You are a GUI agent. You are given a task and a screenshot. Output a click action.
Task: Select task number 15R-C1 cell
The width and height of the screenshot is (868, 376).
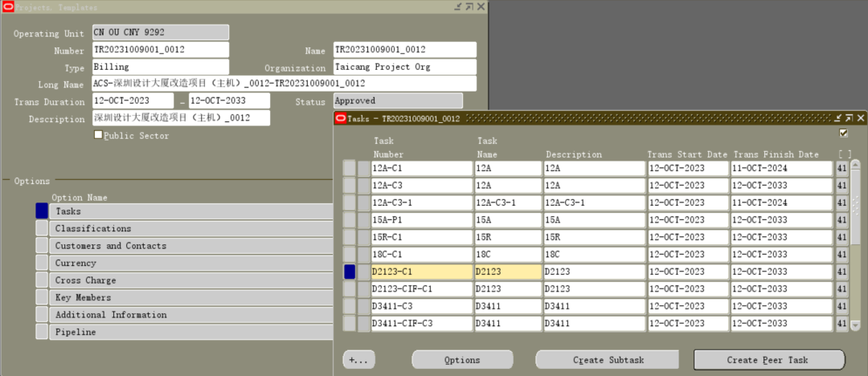coord(422,237)
